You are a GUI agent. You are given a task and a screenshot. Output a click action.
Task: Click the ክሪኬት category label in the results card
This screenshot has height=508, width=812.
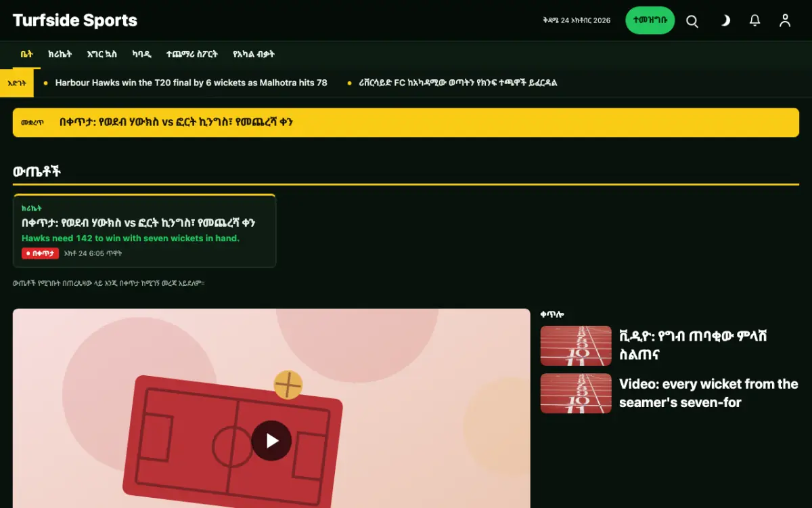tap(32, 209)
